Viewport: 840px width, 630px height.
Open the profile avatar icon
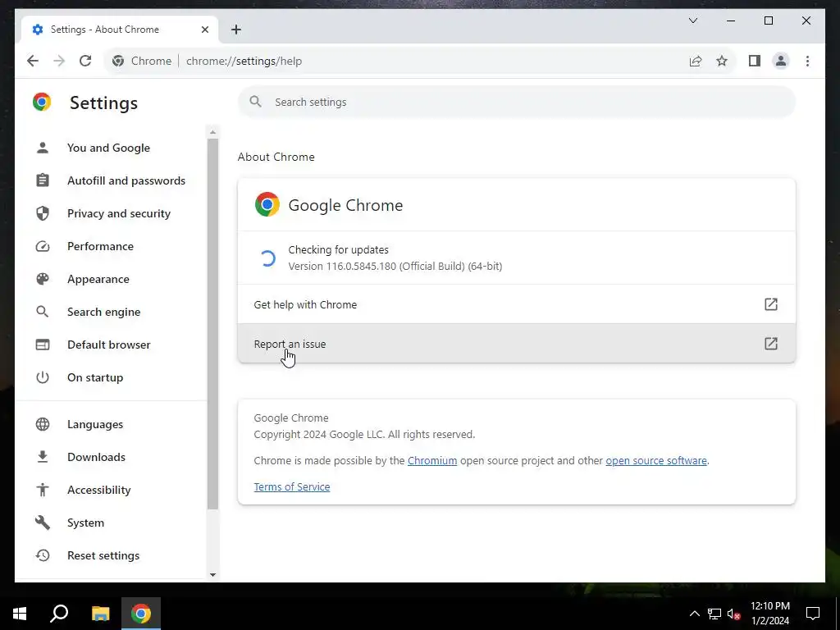pos(781,61)
